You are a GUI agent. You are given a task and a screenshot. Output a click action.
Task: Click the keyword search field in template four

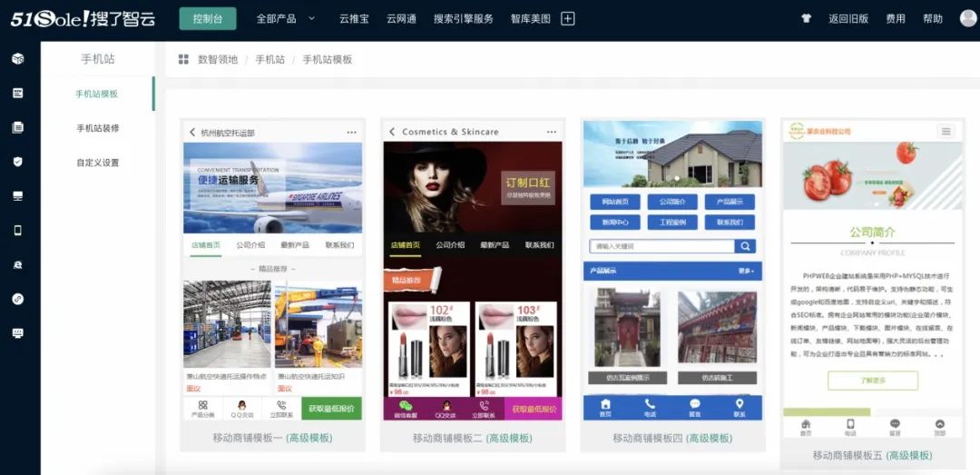(661, 246)
